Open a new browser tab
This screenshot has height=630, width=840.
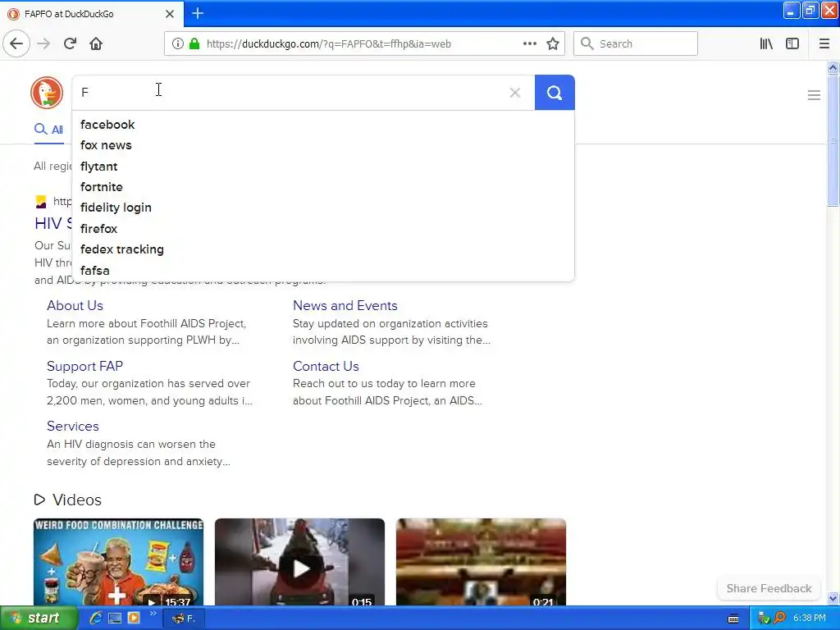[x=198, y=13]
